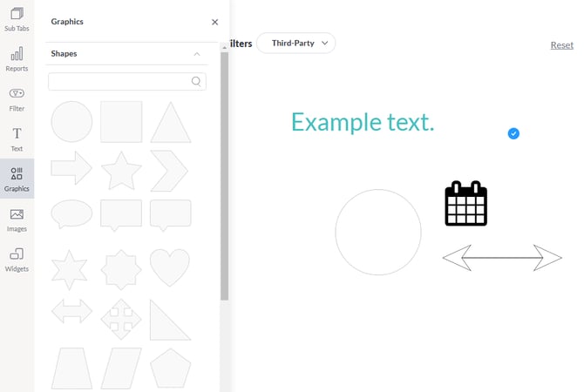Select the square shape in Shapes panel
Viewport: 584px width, 392px height.
tap(121, 121)
